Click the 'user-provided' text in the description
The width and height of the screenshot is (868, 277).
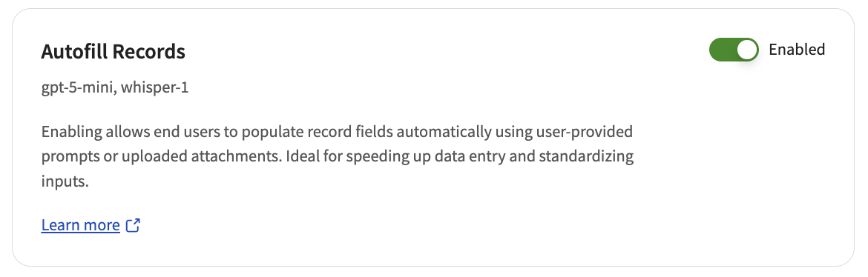click(583, 132)
